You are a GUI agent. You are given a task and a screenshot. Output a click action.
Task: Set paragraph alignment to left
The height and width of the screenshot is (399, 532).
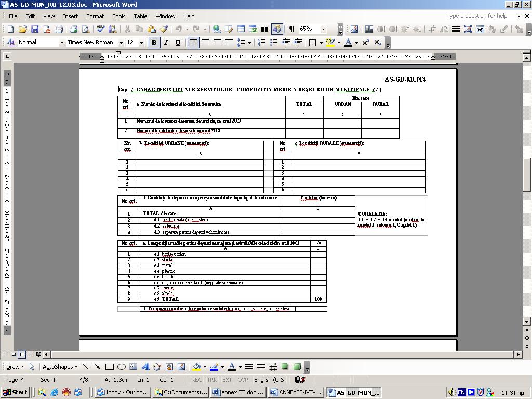193,43
